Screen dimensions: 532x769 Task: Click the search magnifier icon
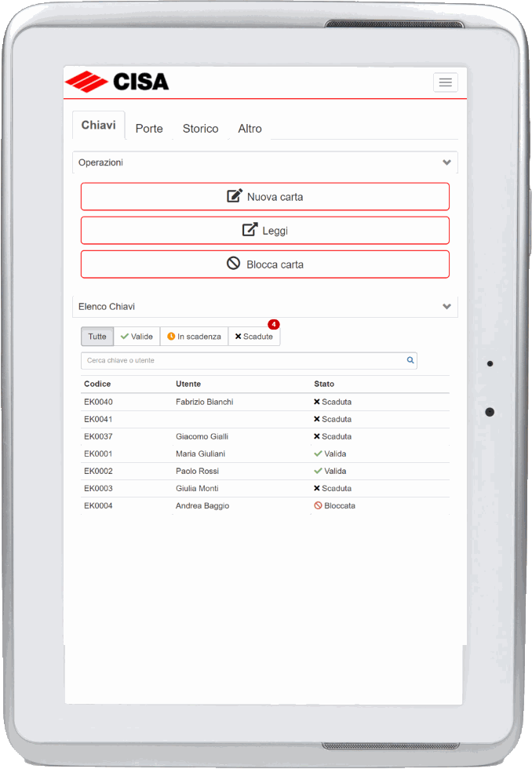pyautogui.click(x=410, y=360)
